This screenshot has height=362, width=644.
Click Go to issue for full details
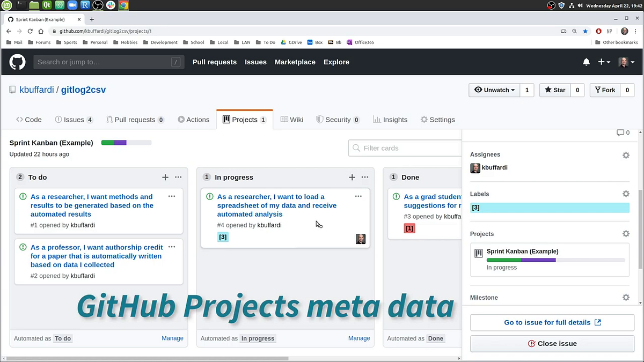pyautogui.click(x=552, y=322)
